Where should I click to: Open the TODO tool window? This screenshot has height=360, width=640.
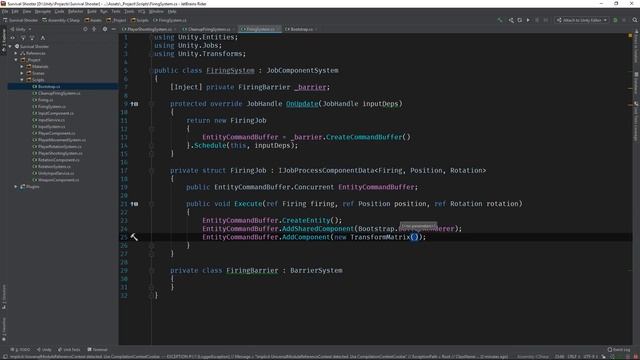tap(20, 350)
